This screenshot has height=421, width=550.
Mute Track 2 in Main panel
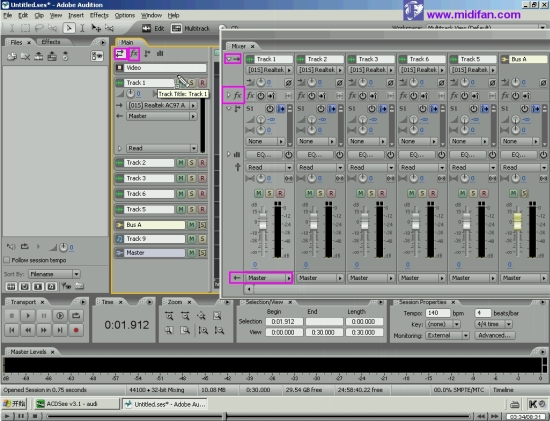181,163
